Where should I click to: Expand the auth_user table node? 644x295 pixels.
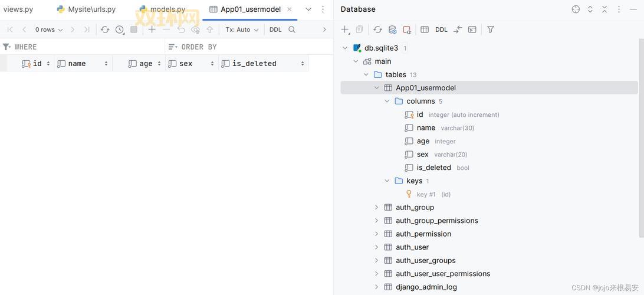coord(377,247)
